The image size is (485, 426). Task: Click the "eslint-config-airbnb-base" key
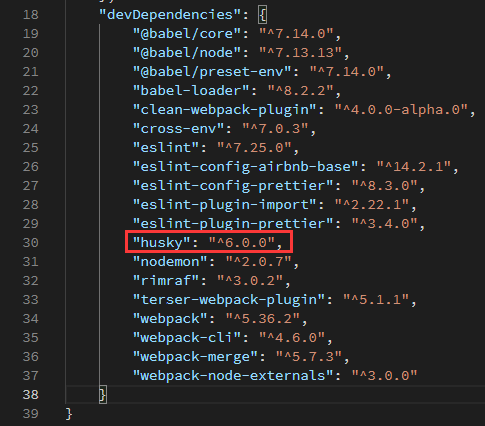tap(246, 167)
